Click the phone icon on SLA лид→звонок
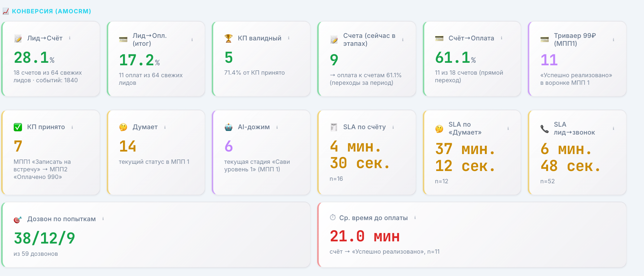The width and height of the screenshot is (644, 276). coord(544,129)
